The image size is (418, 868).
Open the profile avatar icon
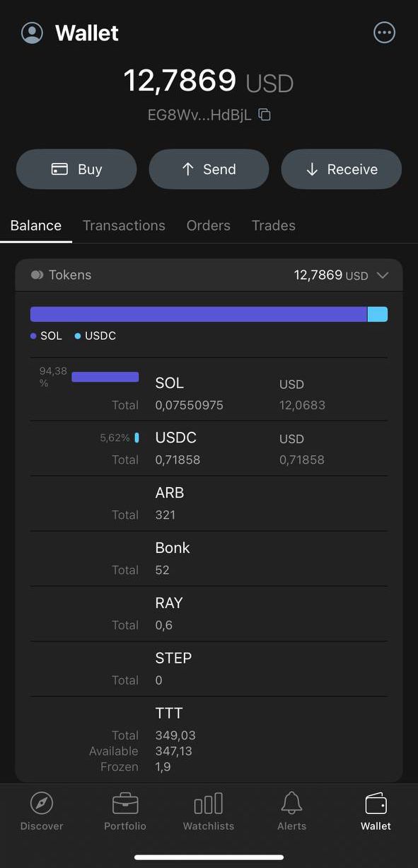[32, 33]
